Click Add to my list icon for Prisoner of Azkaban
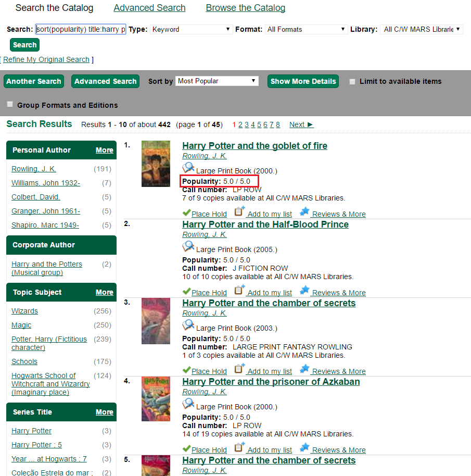Screen dimensions: 471x476 pyautogui.click(x=239, y=448)
